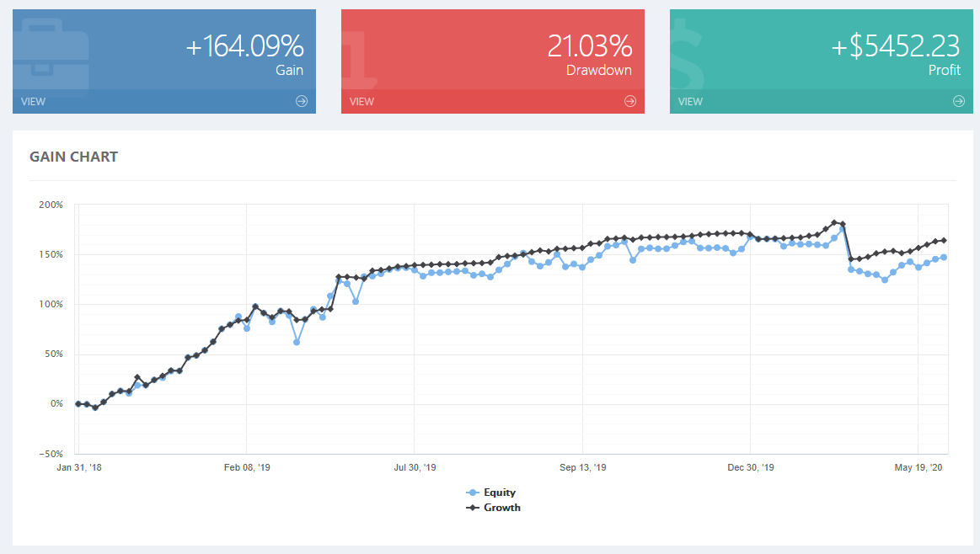Click the dark Growth legend marker icon
980x554 pixels.
point(472,508)
